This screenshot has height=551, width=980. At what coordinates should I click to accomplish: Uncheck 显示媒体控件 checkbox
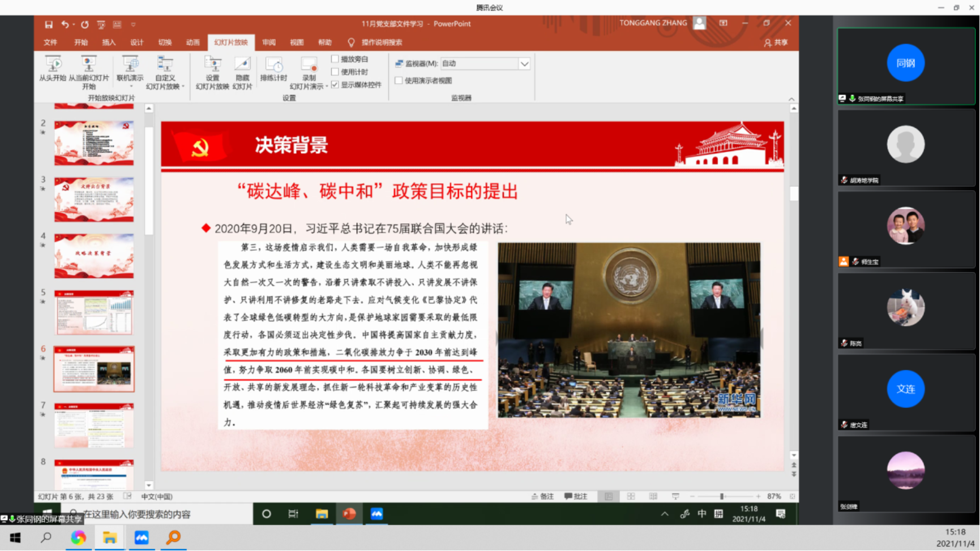(x=335, y=85)
